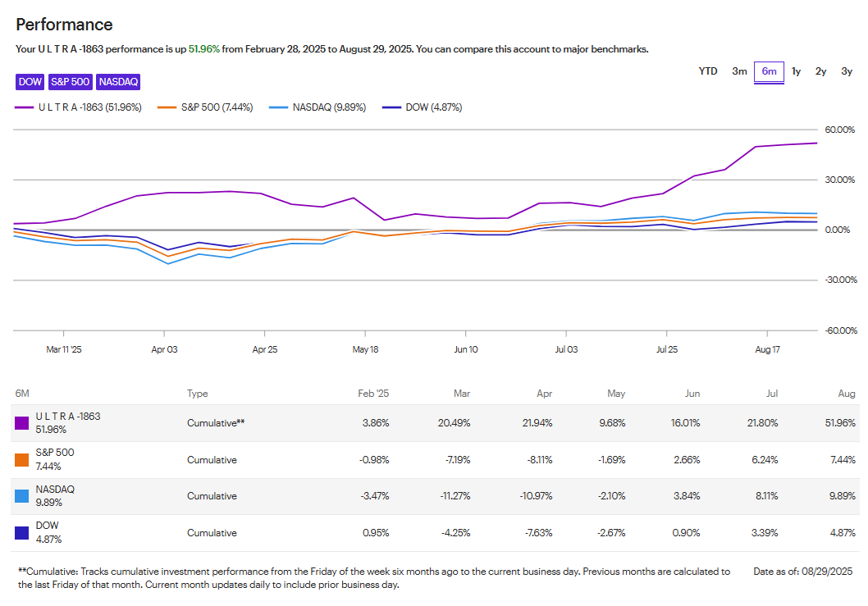
Task: Click the purple ULTRA-1863 table swatch
Action: coord(23,423)
